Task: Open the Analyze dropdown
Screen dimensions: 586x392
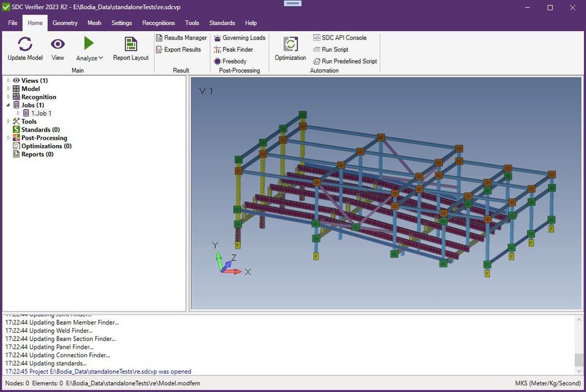Action: [89, 58]
